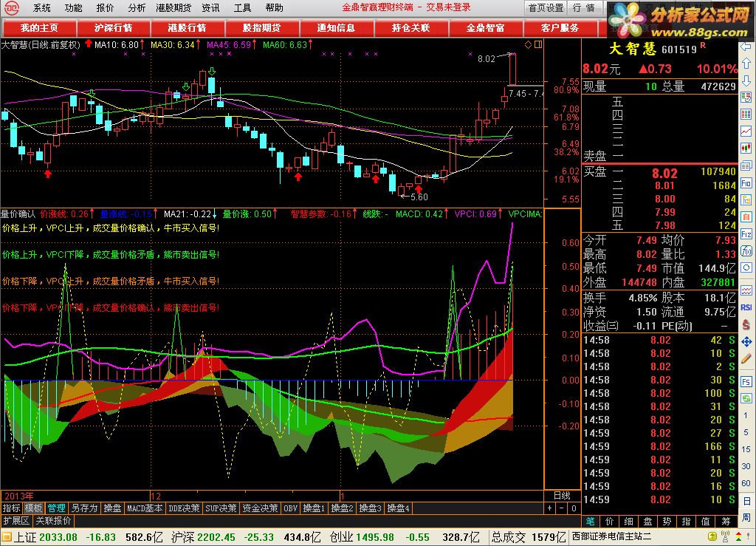Select the blue four-way move arrows icon

[x=746, y=341]
